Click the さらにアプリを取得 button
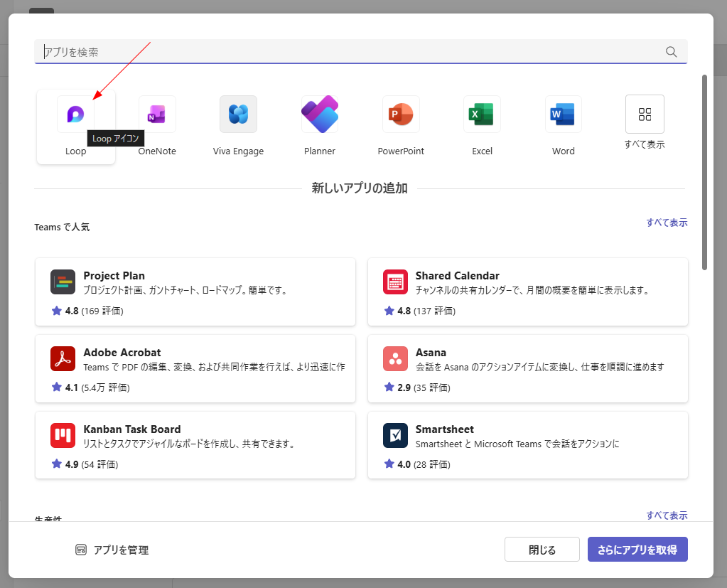This screenshot has width=727, height=588. (x=637, y=550)
